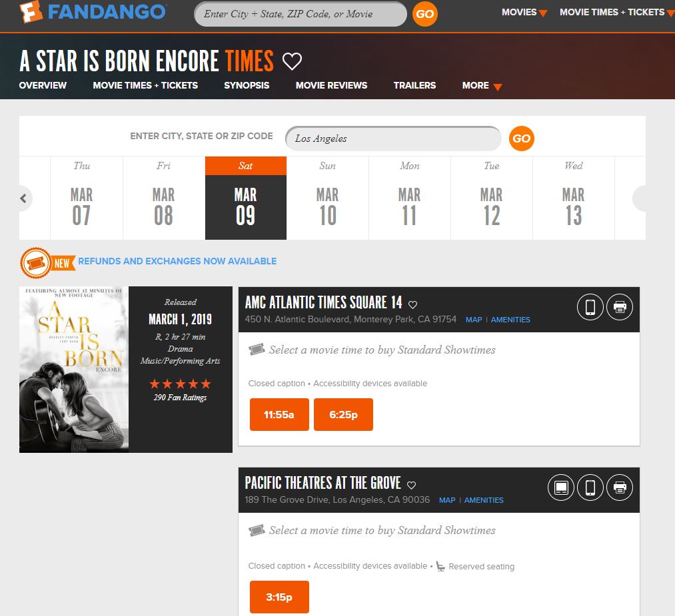
Task: Open Pacific Theatres at The Grove title
Action: [323, 483]
